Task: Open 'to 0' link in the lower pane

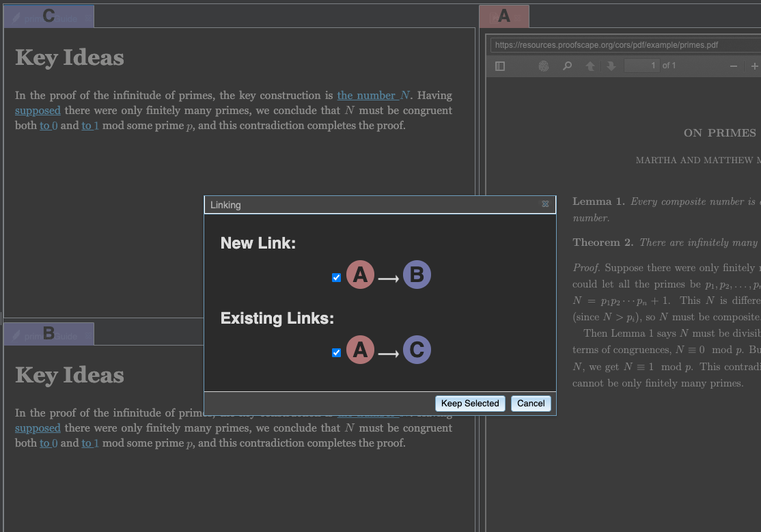Action: (x=49, y=443)
